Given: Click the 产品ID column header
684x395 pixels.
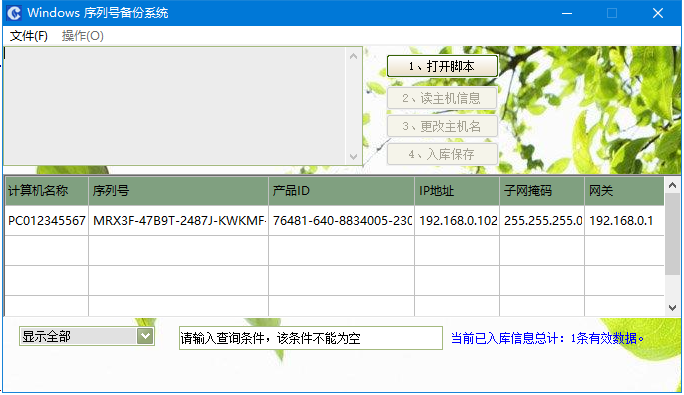Looking at the screenshot, I should coord(342,191).
